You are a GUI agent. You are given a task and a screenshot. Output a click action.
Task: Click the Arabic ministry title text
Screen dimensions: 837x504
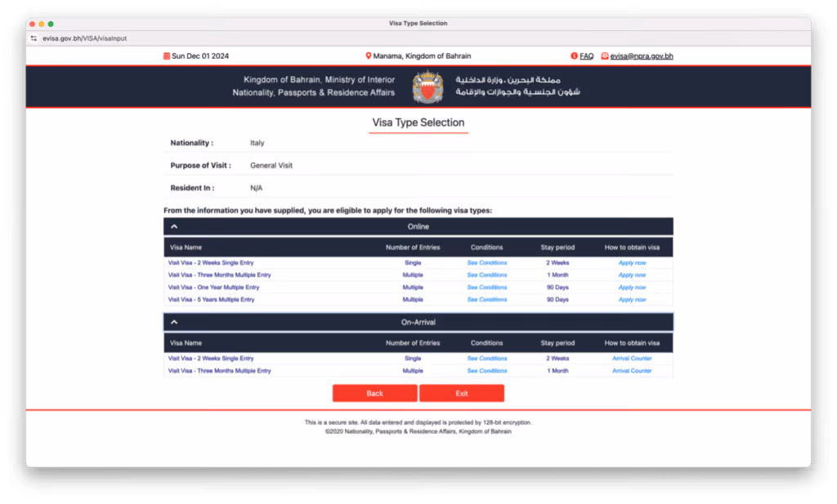(x=517, y=86)
